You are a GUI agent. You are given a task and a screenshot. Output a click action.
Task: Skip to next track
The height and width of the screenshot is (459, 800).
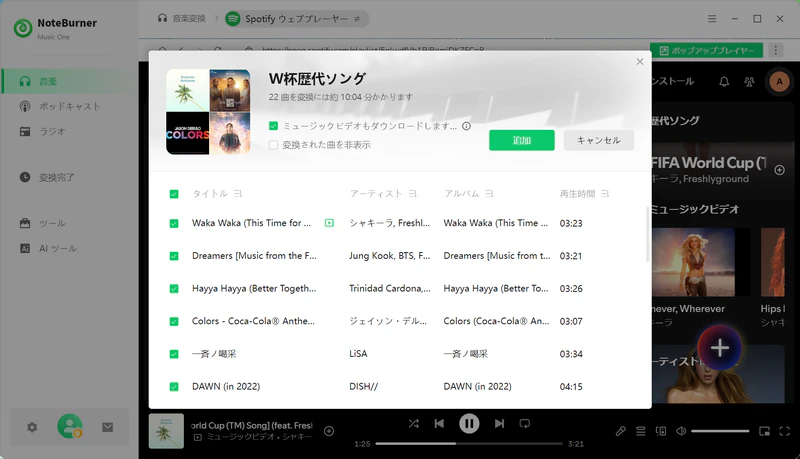(499, 423)
